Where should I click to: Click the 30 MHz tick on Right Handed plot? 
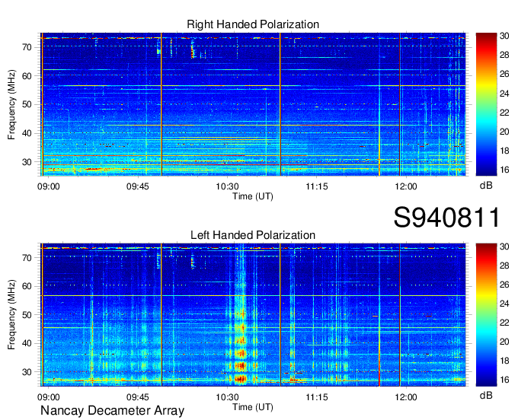click(27, 162)
